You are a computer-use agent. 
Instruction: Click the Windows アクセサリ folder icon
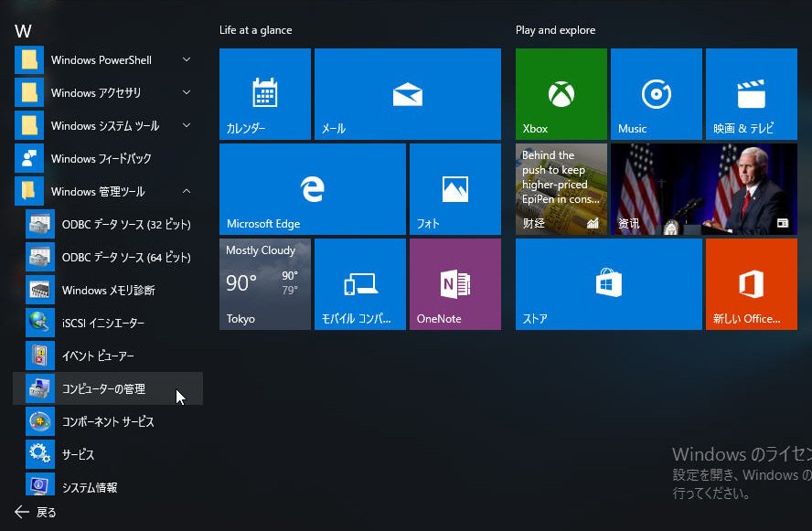29,92
